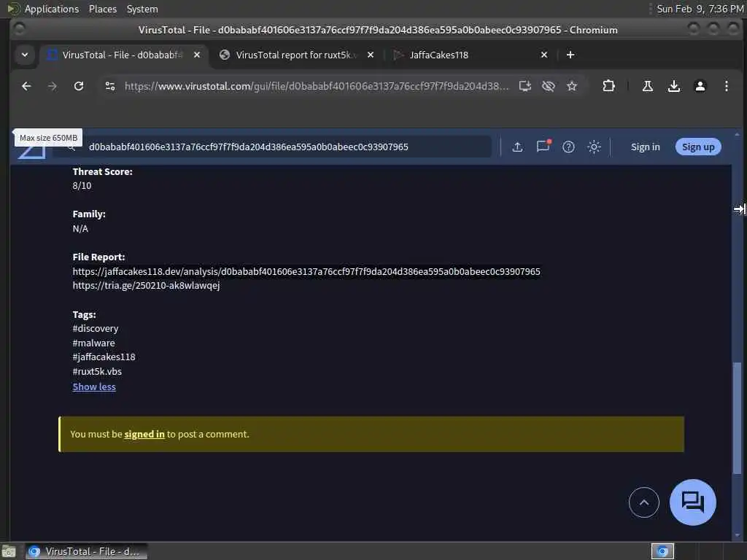This screenshot has width=747, height=560.
Task: Open the extensions puzzle icon
Action: pos(608,86)
